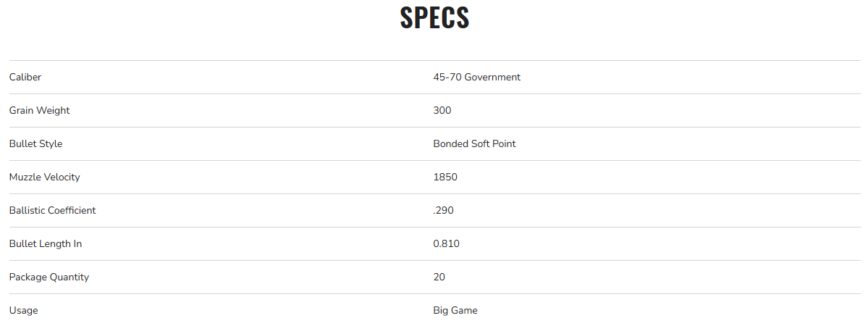Click the Bullet Style label

[x=35, y=143]
